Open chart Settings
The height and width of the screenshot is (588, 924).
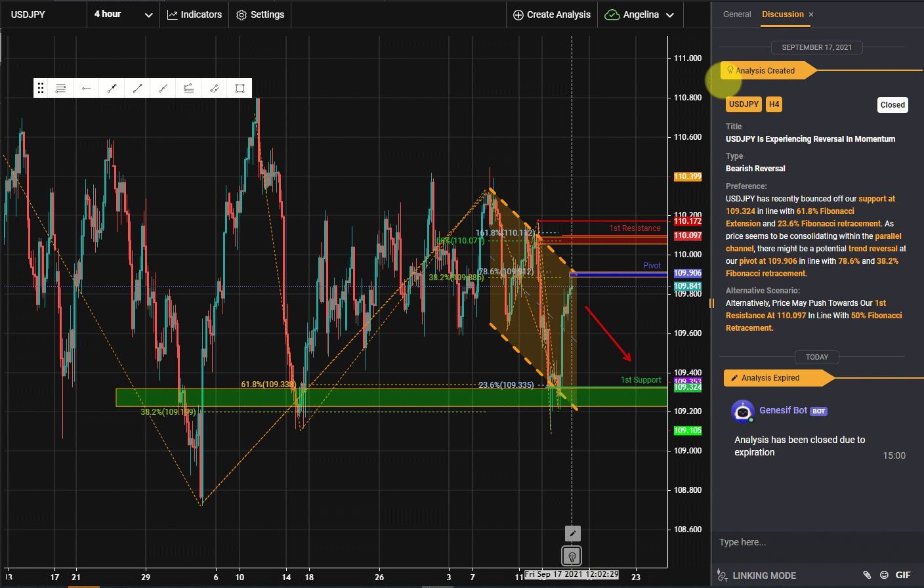tap(260, 14)
